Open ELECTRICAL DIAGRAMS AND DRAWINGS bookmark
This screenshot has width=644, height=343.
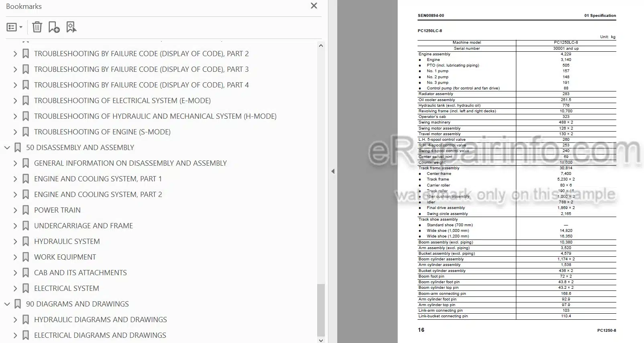pyautogui.click(x=100, y=335)
